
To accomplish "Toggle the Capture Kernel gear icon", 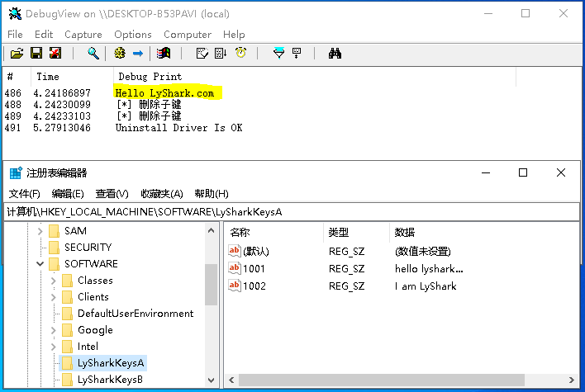I will click(x=120, y=54).
